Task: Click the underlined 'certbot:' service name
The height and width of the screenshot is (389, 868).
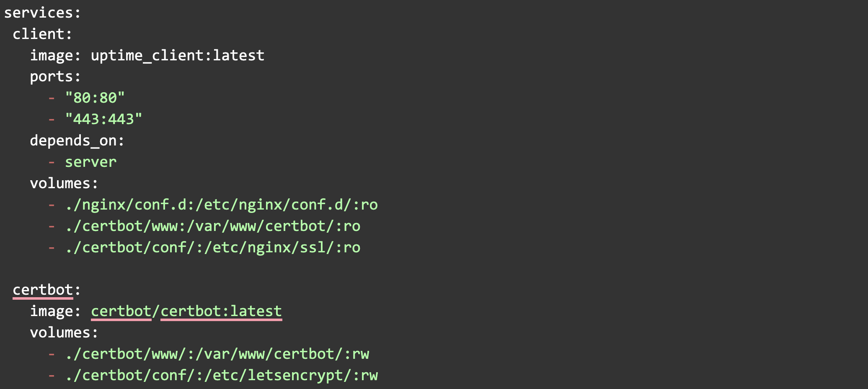Action: tap(43, 290)
